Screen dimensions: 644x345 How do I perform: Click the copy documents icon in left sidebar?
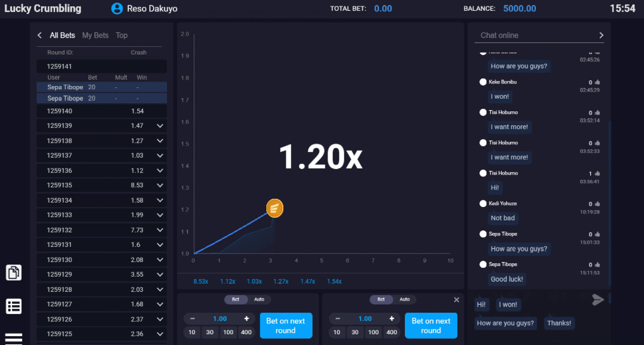[x=14, y=272]
